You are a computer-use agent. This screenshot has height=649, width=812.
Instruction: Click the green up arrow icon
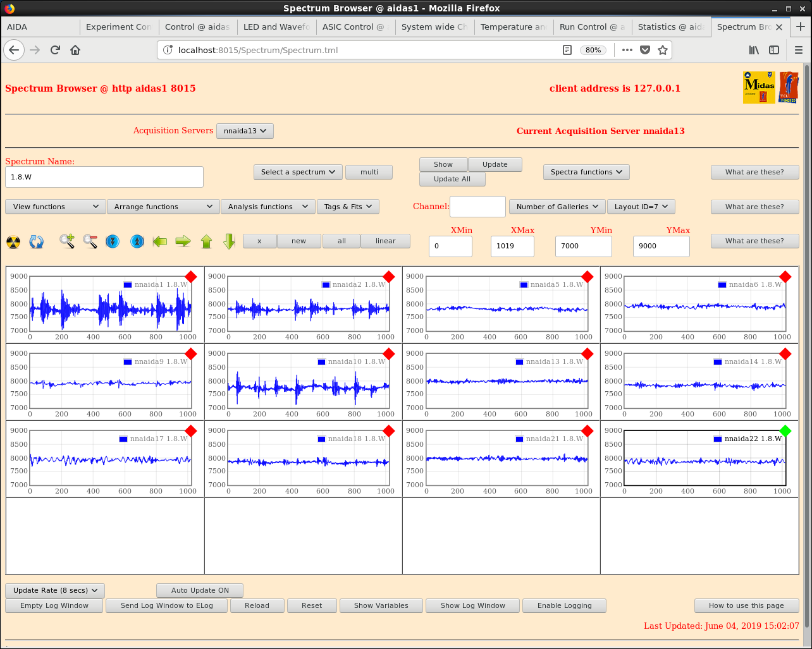click(206, 241)
